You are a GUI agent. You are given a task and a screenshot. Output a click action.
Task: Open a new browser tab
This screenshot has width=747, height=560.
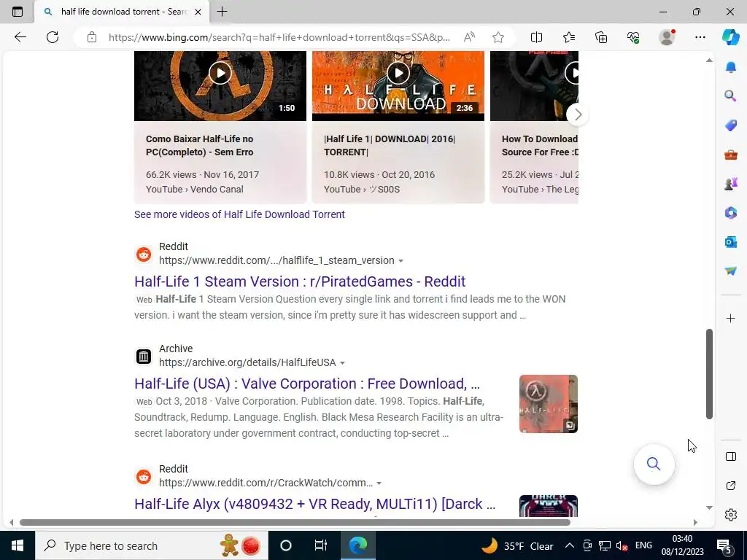tap(222, 12)
